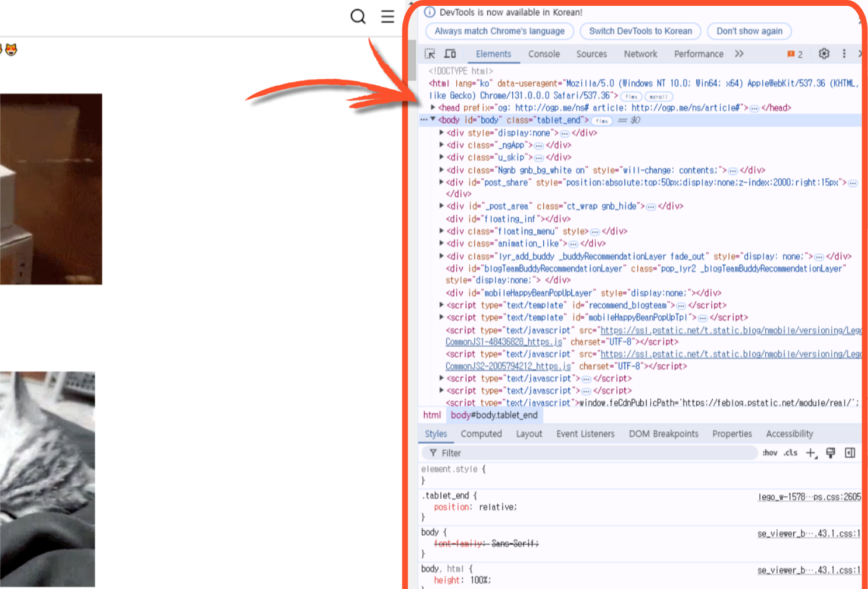
Task: Open the hamburger menu on the blog page
Action: click(388, 16)
